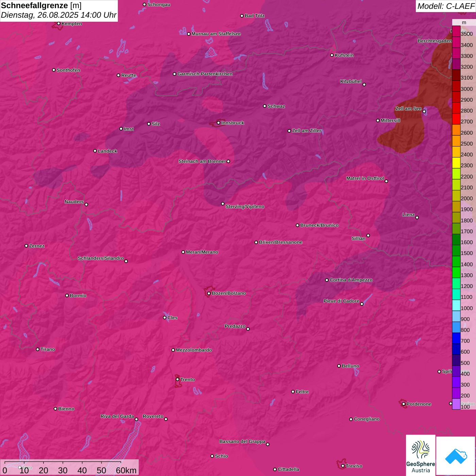The image size is (476, 476).
Task: Click the Kitzbühel label
Action: point(351,81)
